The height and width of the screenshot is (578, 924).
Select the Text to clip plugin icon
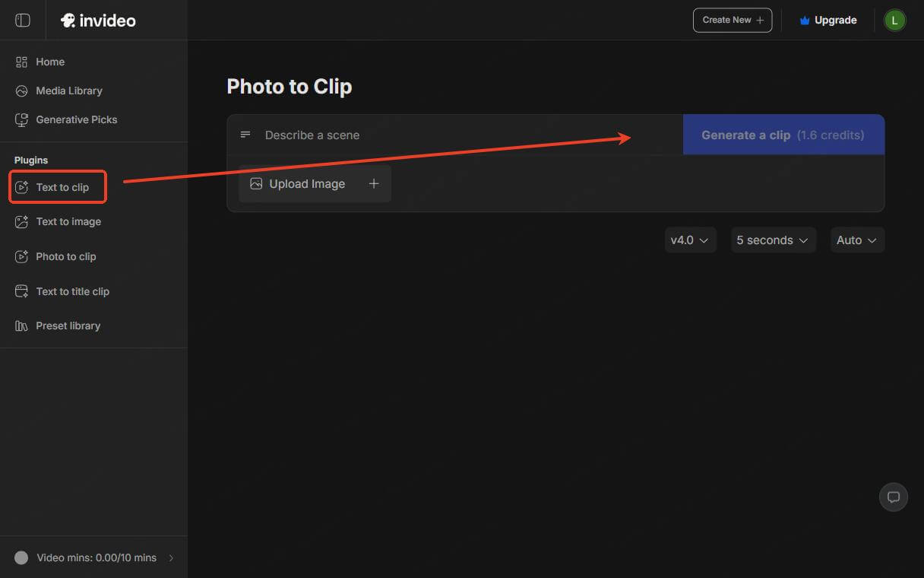(21, 186)
